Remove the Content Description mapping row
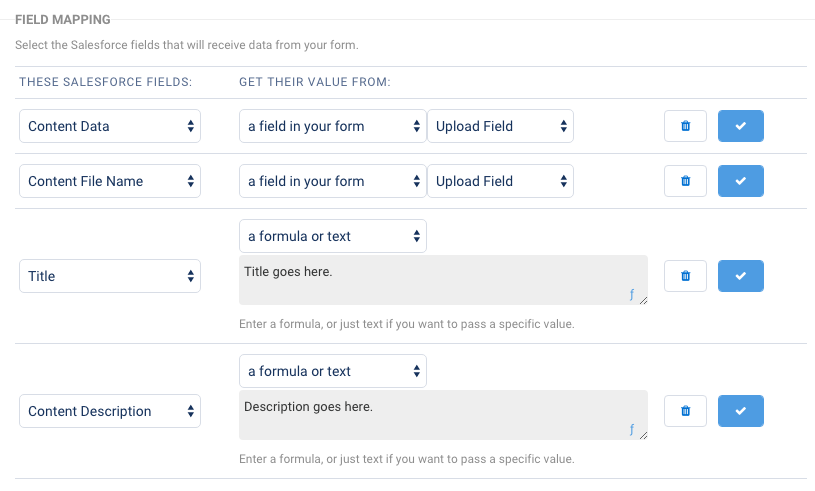This screenshot has width=815, height=491. tap(685, 411)
